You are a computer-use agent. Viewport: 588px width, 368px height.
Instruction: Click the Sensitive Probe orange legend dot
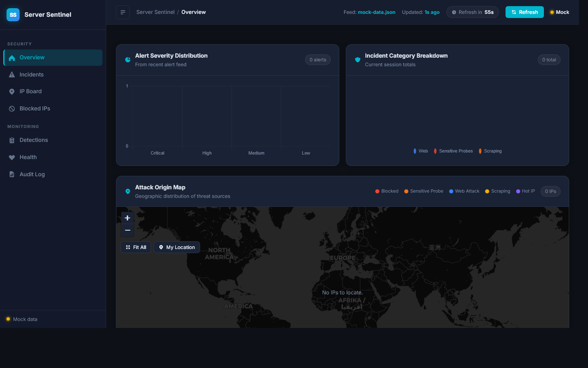(406, 191)
